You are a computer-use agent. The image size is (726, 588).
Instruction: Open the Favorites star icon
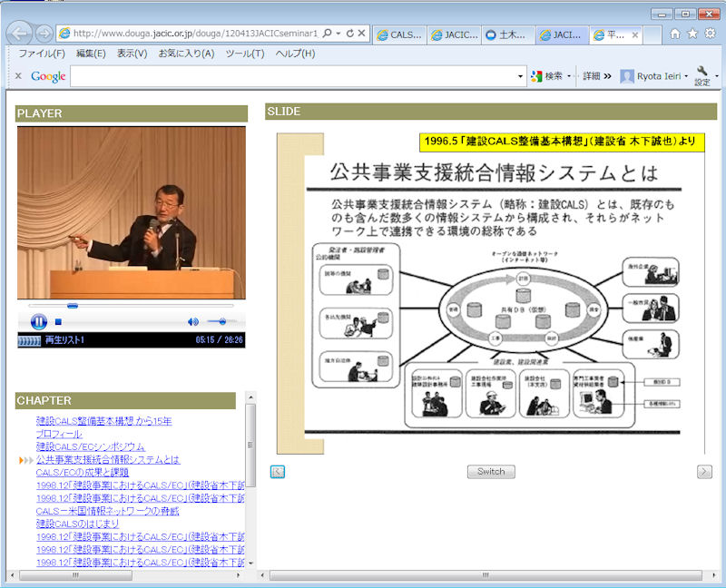coord(692,34)
